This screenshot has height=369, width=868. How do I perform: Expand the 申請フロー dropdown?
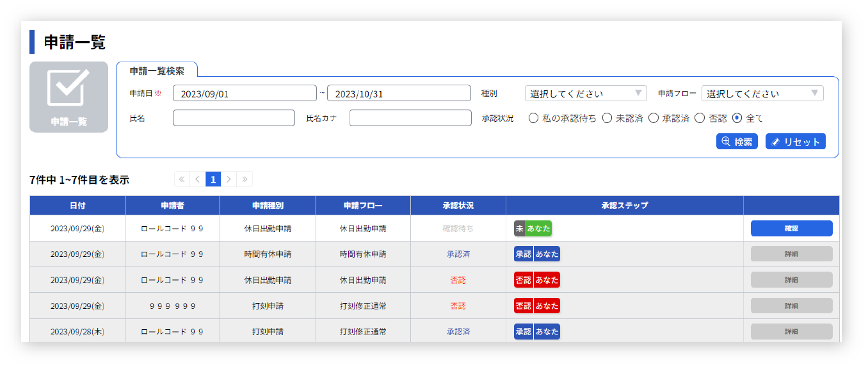tap(762, 94)
